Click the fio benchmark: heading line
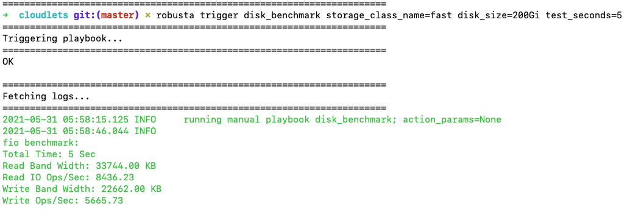644x220 pixels. [40, 143]
